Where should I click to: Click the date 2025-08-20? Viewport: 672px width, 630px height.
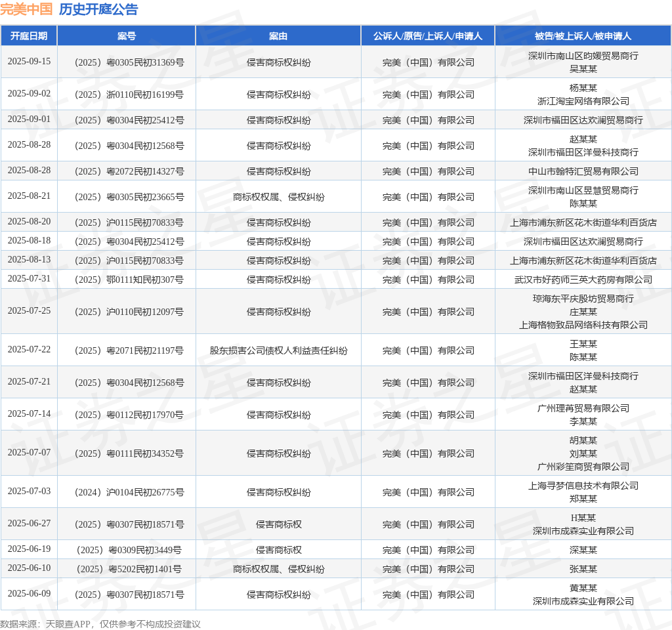[x=29, y=222]
